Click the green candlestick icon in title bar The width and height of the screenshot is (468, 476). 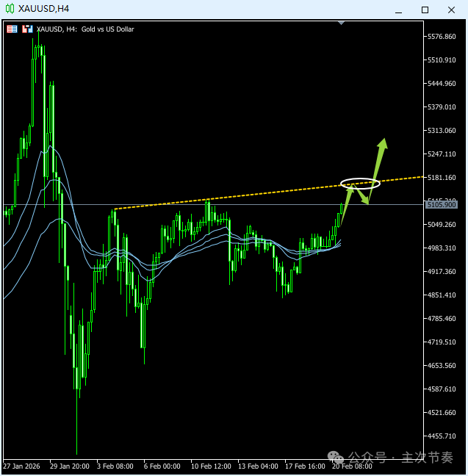[x=10, y=9]
